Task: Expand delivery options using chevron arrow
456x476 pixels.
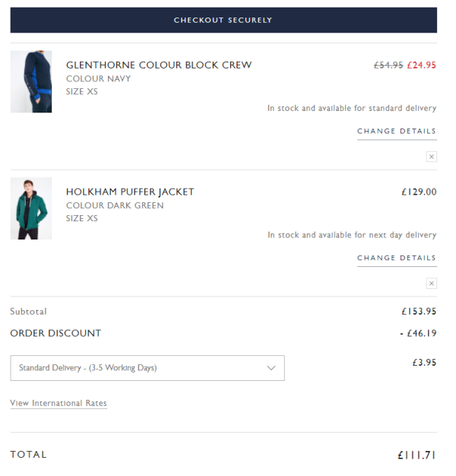Action: [x=271, y=368]
